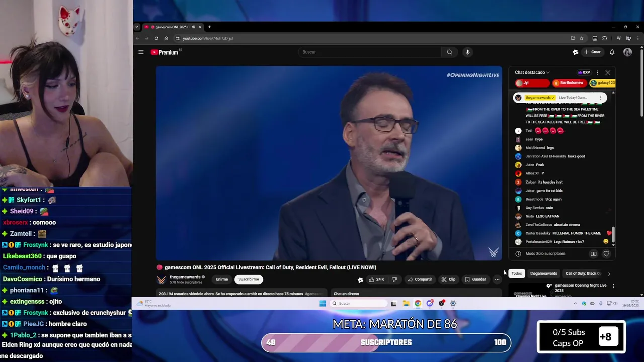
Task: Open the notifications bell
Action: [612, 52]
